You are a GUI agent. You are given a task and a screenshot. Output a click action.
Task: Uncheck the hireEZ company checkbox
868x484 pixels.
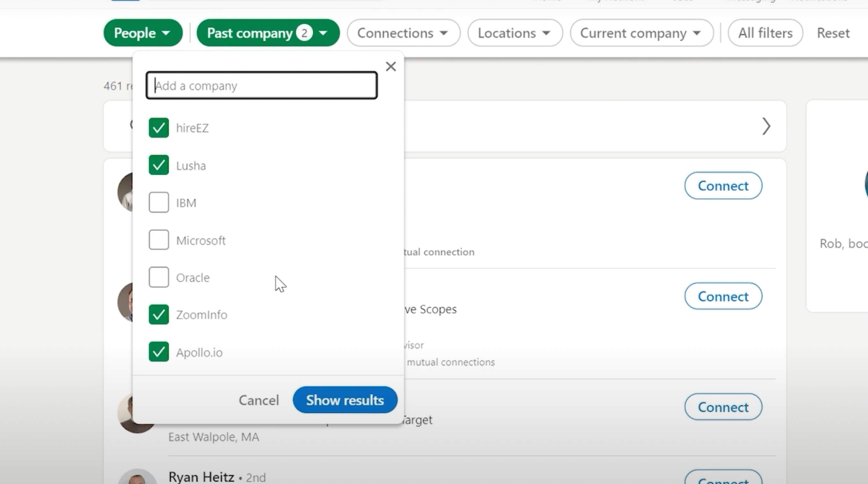(159, 128)
